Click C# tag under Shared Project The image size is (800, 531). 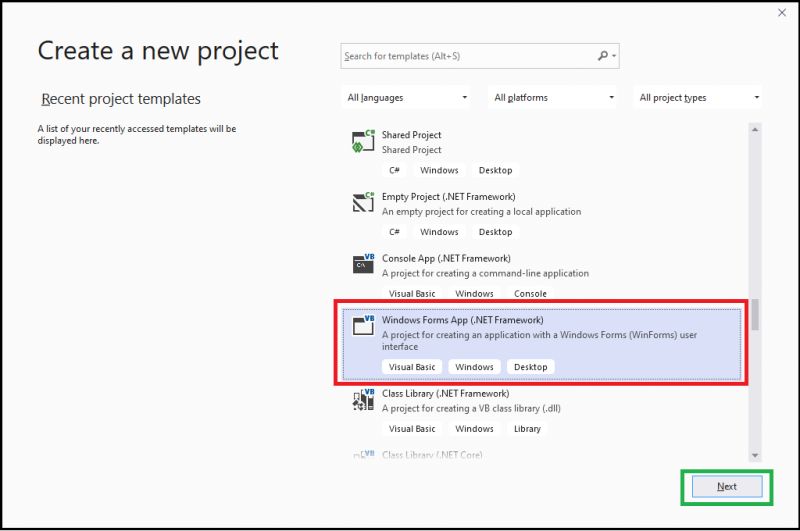394,170
